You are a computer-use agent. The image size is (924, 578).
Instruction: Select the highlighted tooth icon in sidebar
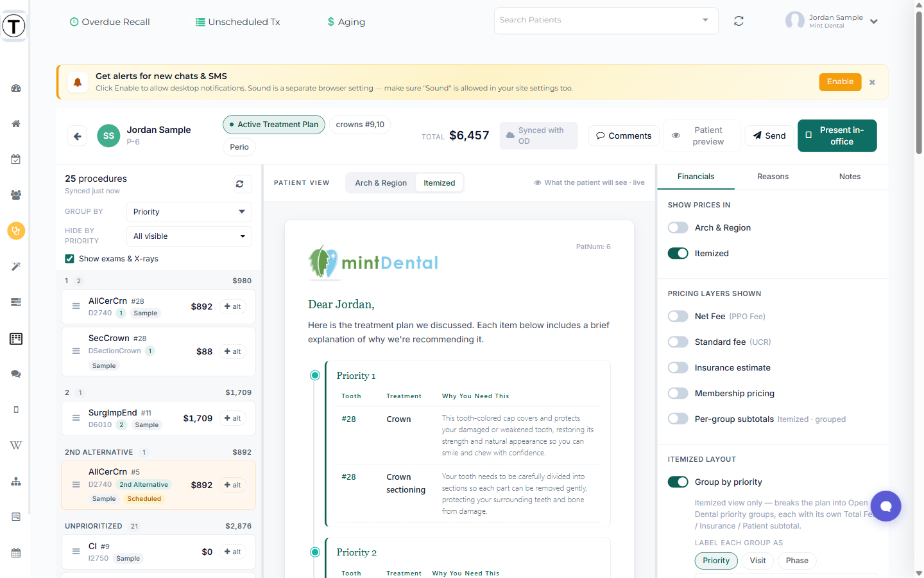(16, 231)
